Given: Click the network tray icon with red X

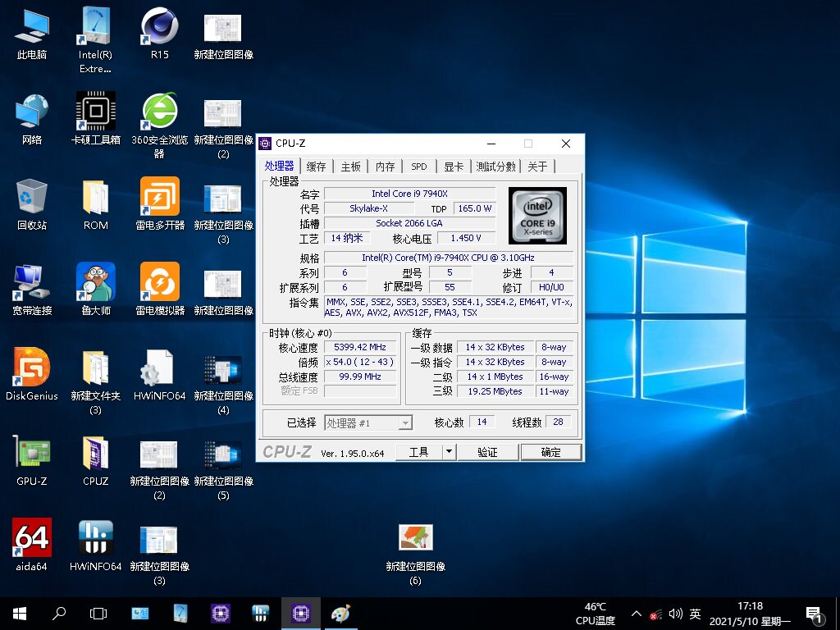Looking at the screenshot, I should tap(655, 614).
